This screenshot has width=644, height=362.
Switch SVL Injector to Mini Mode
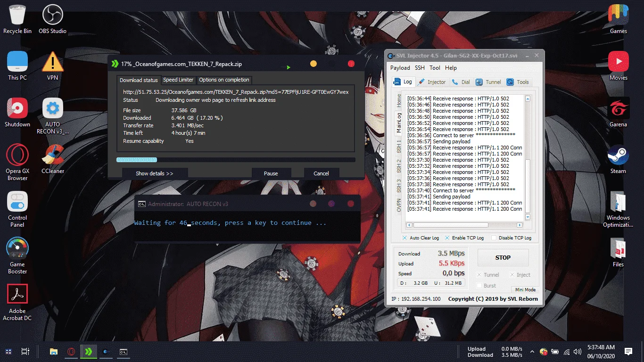pos(525,289)
